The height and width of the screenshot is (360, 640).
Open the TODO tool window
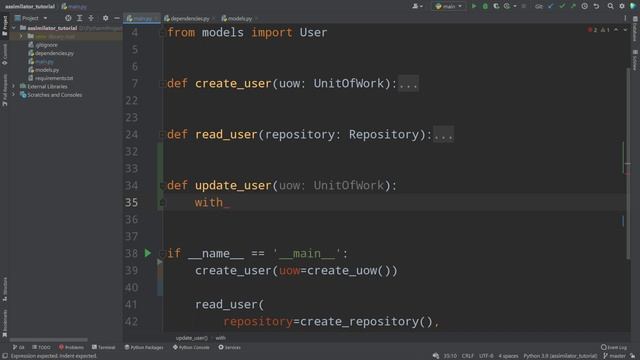(x=41, y=347)
